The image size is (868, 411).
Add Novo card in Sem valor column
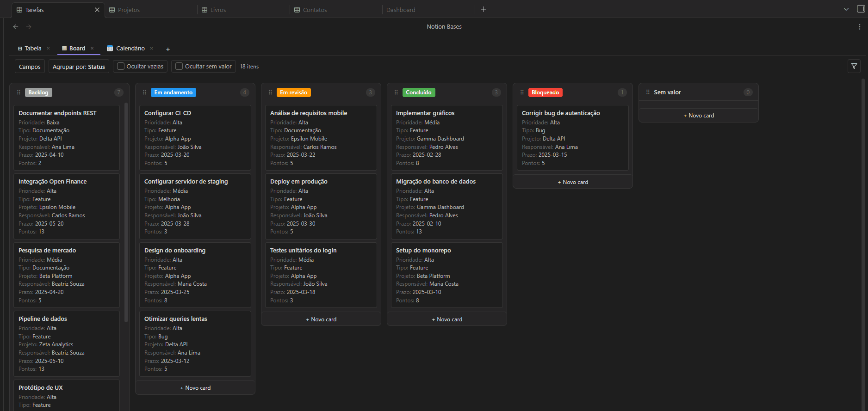coord(699,116)
